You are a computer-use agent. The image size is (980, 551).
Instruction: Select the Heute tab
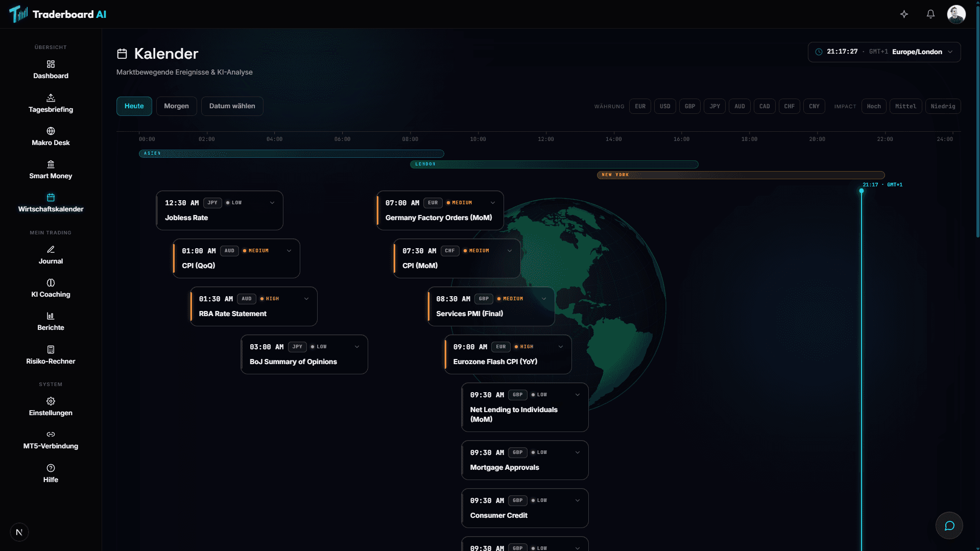134,106
